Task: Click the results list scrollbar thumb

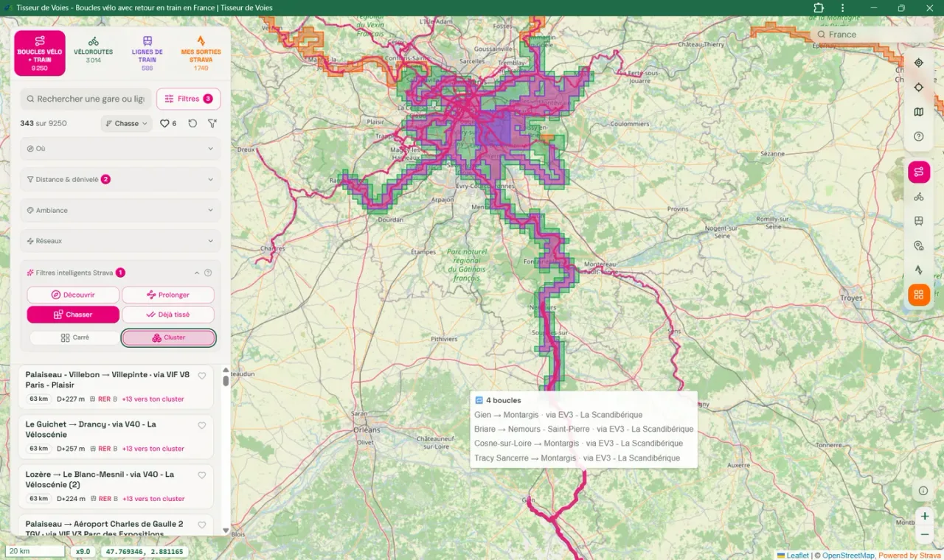Action: coord(226,380)
